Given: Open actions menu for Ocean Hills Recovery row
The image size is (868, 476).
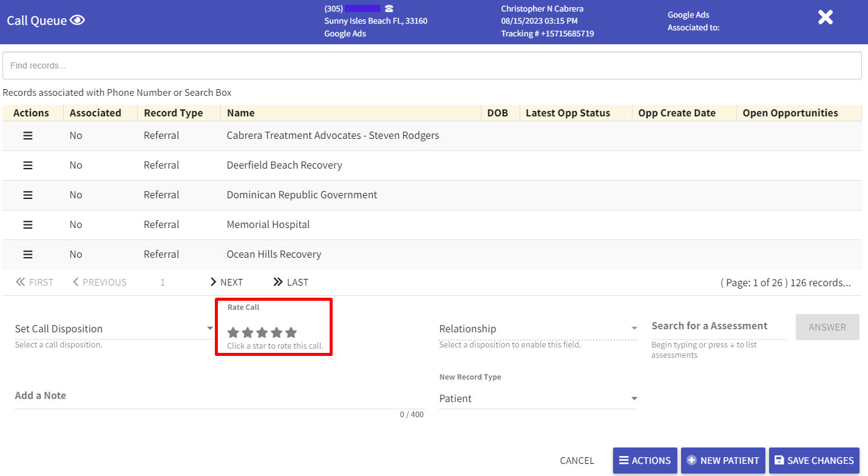Looking at the screenshot, I should 28,254.
